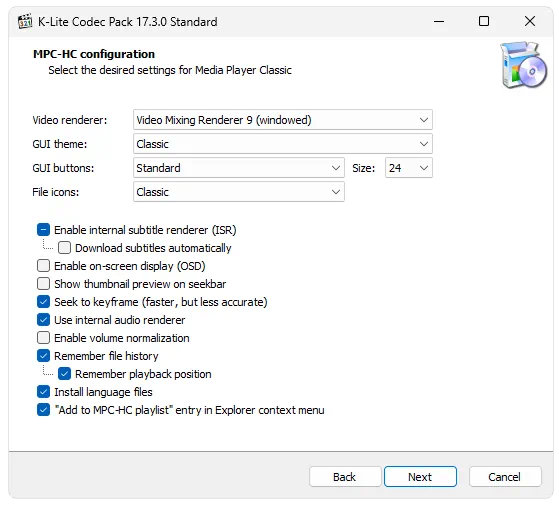The width and height of the screenshot is (559, 506).
Task: Enable on-screen display (OSD) checkbox
Action: pos(43,266)
